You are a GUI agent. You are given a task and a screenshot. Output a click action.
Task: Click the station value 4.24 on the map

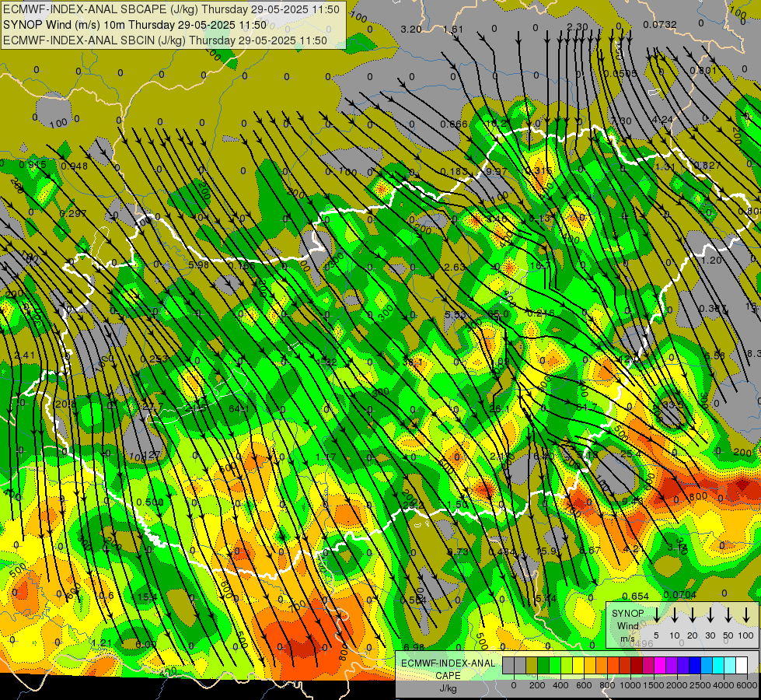pyautogui.click(x=662, y=120)
